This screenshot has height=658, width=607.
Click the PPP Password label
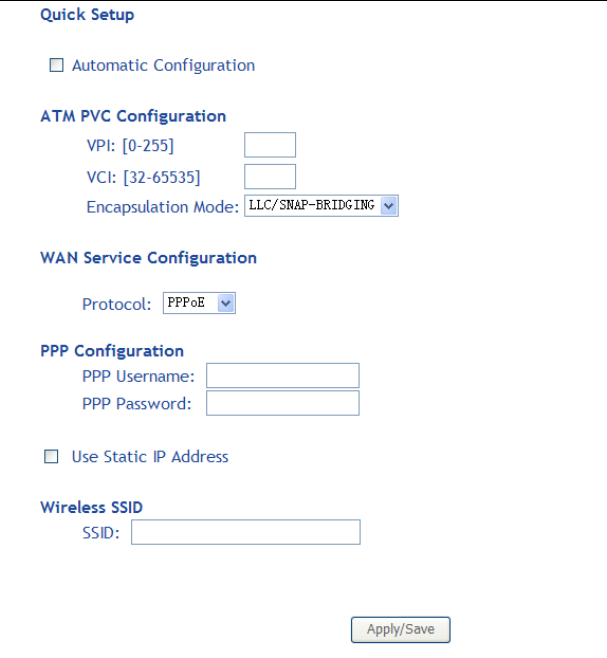[x=136, y=404]
